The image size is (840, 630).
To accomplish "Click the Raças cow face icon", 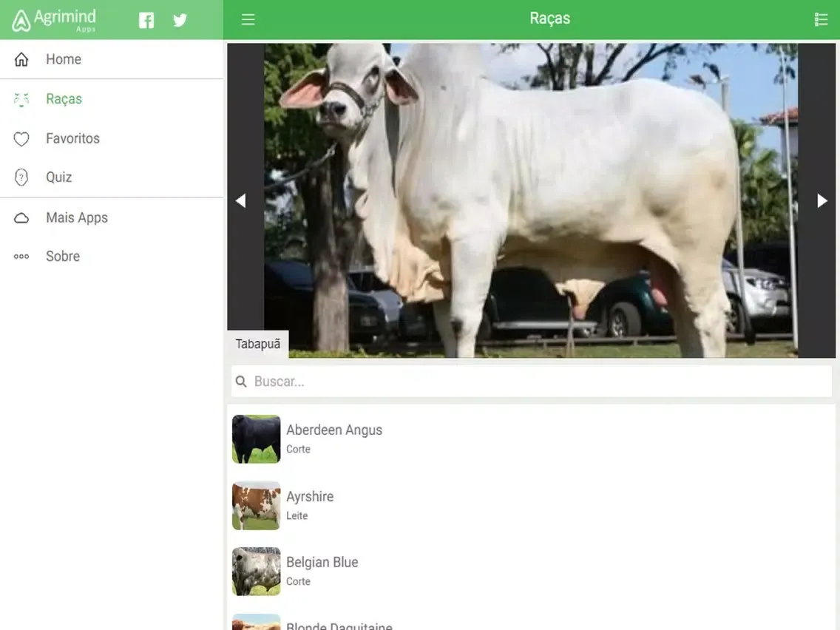I will [21, 99].
